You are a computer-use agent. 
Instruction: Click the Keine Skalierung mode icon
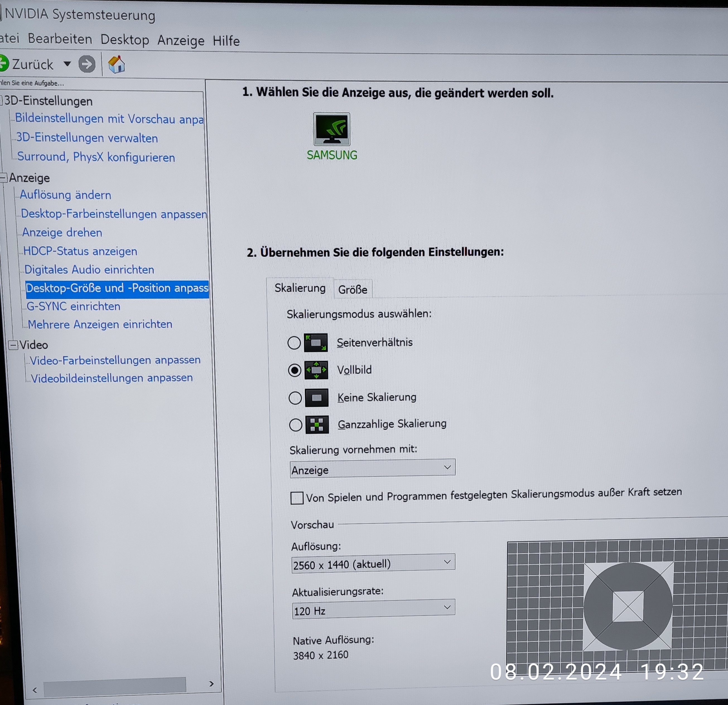click(317, 398)
